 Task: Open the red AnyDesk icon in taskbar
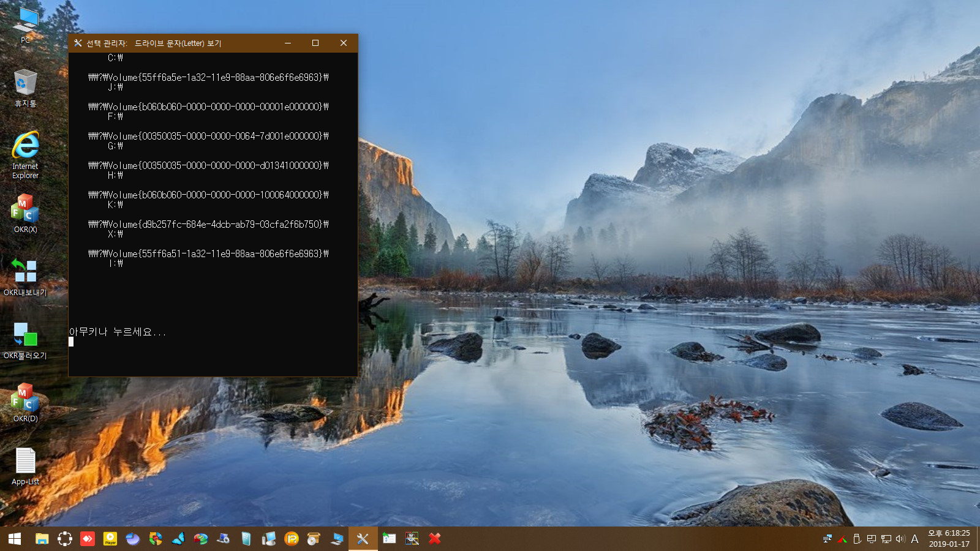(88, 539)
